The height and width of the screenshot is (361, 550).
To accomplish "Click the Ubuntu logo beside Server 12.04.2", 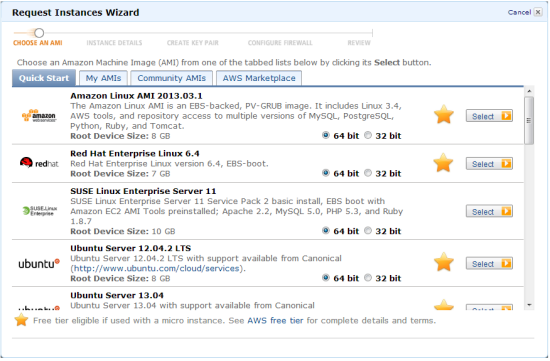I will click(x=39, y=263).
